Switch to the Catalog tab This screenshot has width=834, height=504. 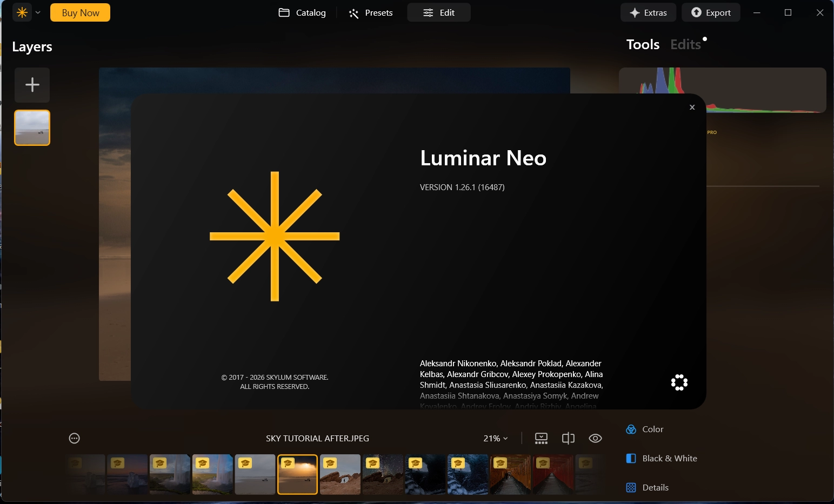coord(302,12)
